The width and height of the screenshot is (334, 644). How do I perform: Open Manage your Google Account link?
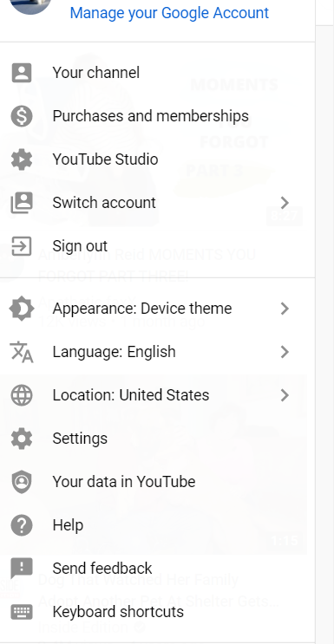(x=169, y=13)
